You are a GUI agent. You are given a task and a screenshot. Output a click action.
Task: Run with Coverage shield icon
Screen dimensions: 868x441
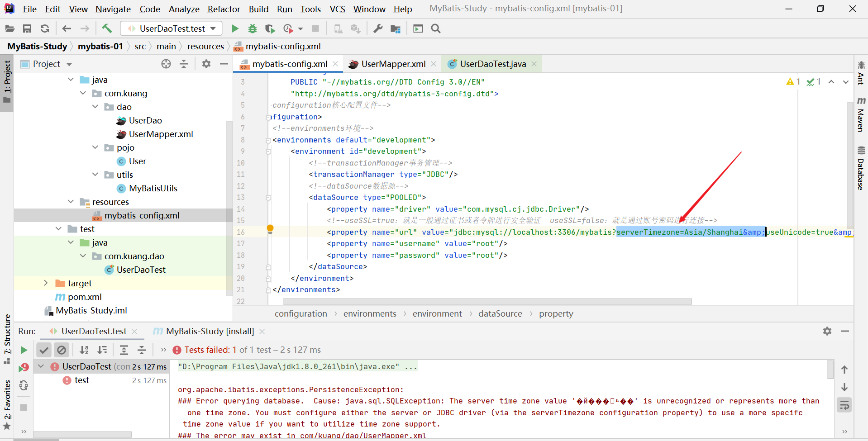(270, 28)
